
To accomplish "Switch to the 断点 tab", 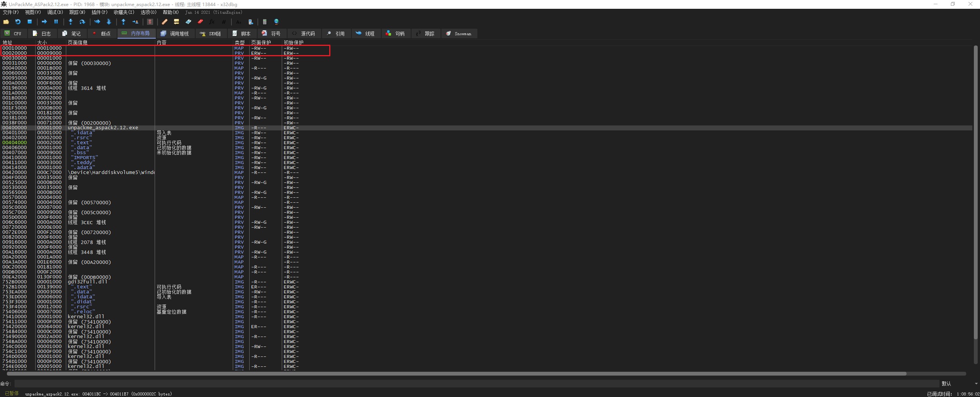I will 101,34.
